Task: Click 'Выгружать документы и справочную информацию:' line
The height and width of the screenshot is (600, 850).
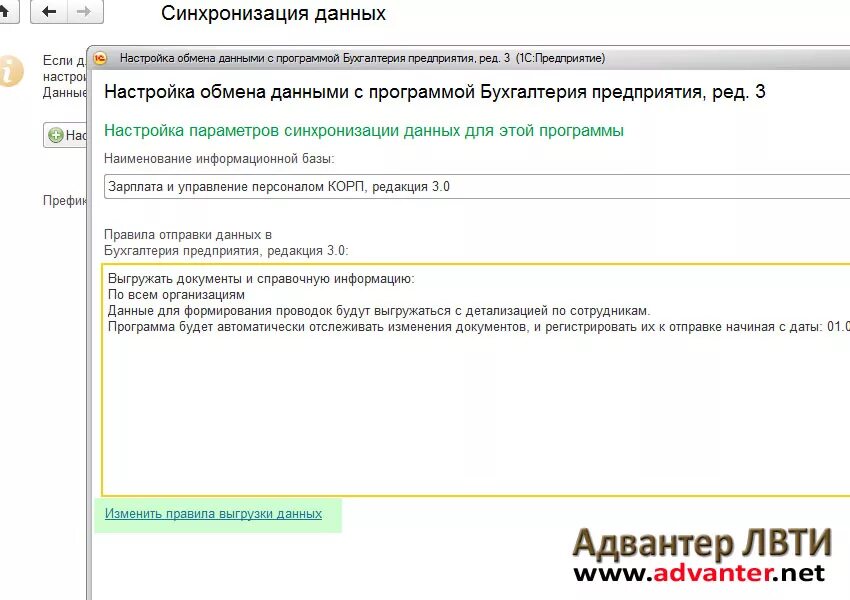Action: point(261,279)
